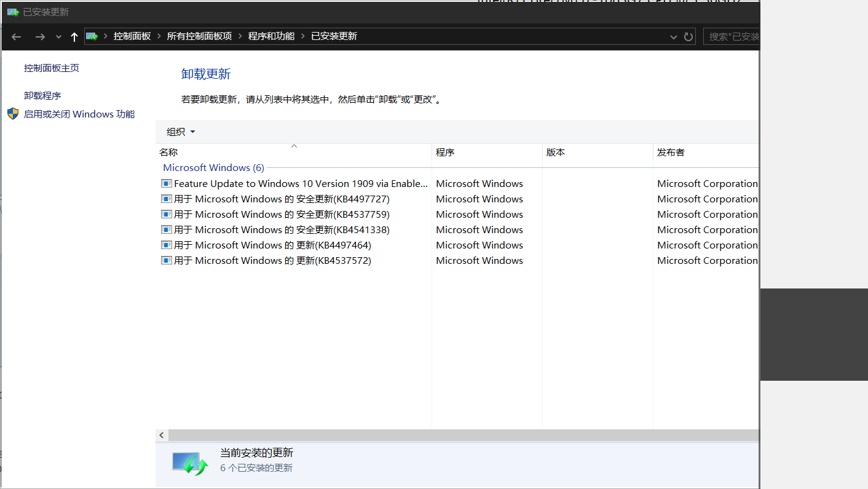Click the shield icon beside Windows 功能
The image size is (868, 489).
pos(13,114)
